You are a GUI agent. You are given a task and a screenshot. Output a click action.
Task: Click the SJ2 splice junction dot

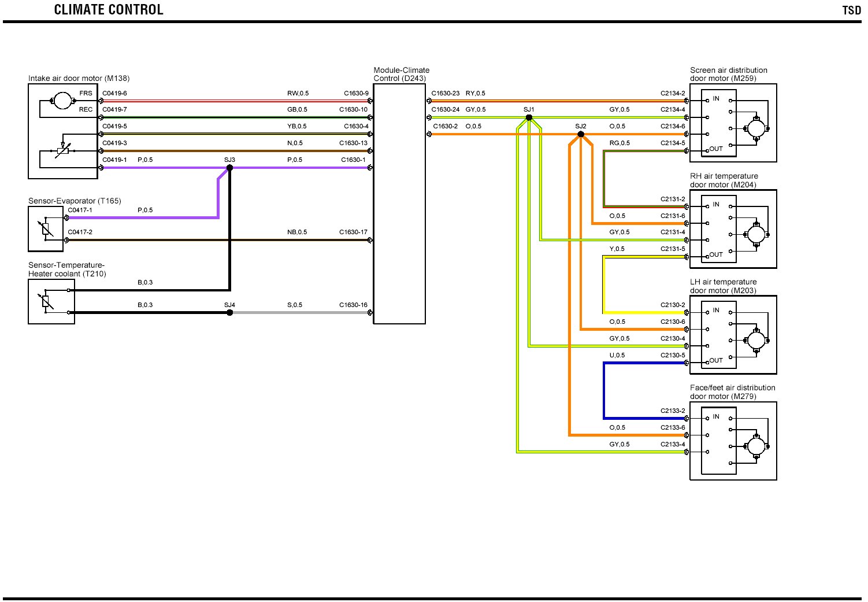(581, 134)
